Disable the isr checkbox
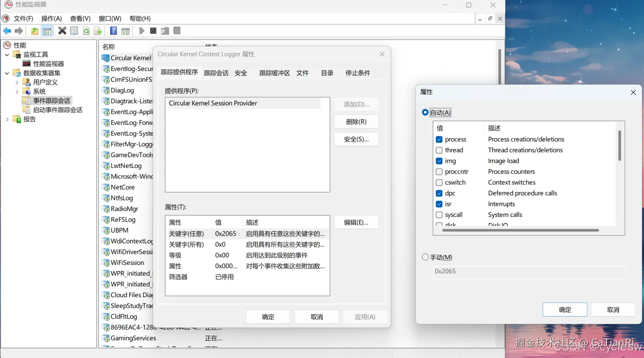 [439, 204]
